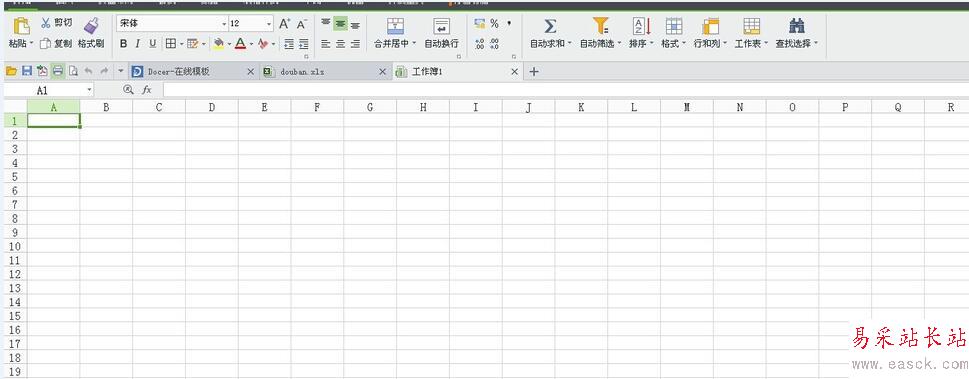The image size is (969, 379).
Task: Click the currency number format icon
Action: click(480, 23)
